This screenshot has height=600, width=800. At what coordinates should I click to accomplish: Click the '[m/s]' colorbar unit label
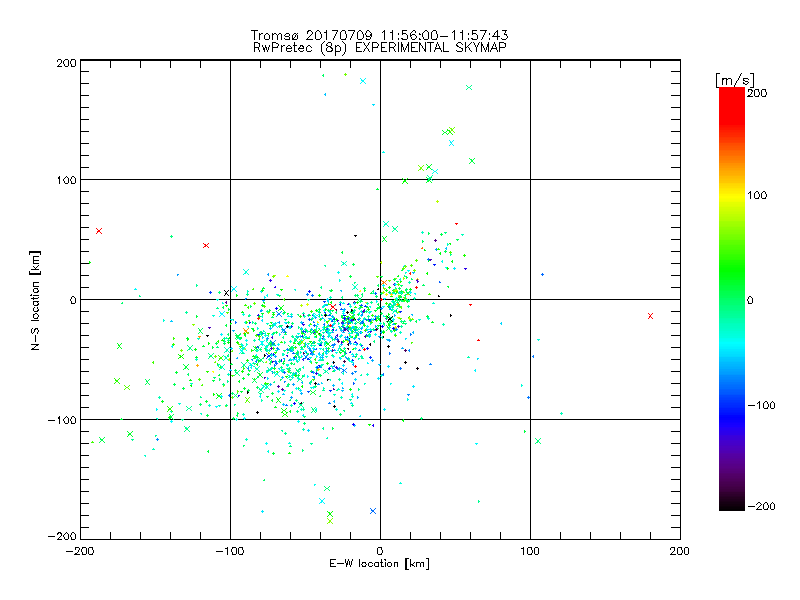735,80
